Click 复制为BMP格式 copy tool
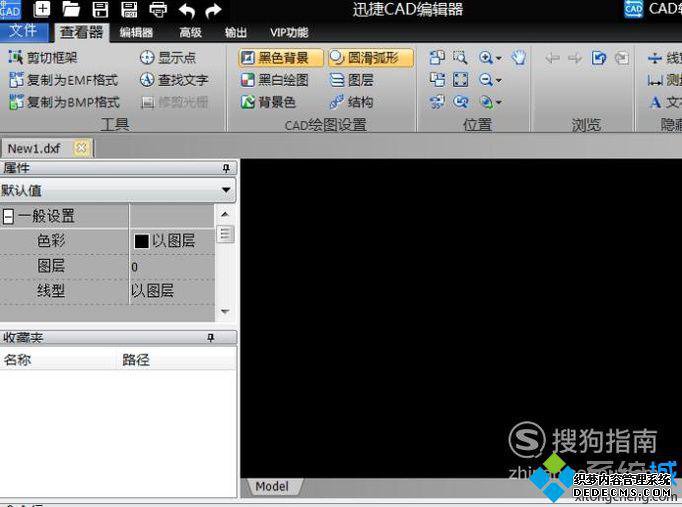 (x=64, y=102)
